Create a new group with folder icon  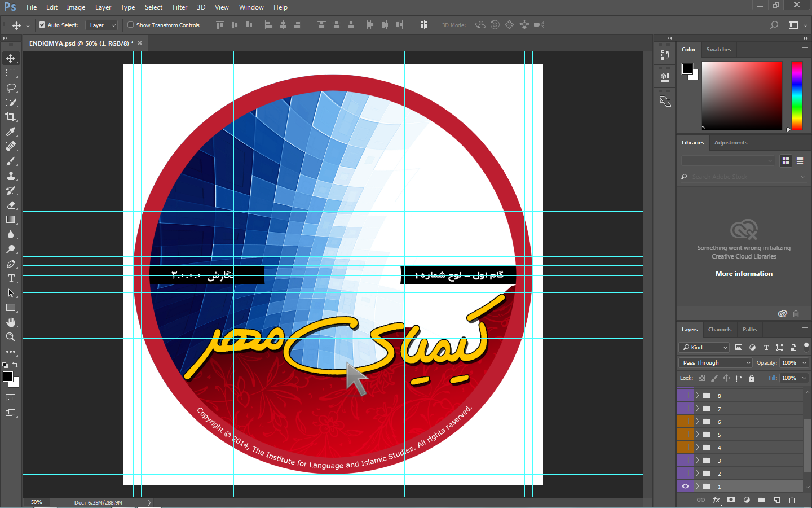(x=762, y=500)
